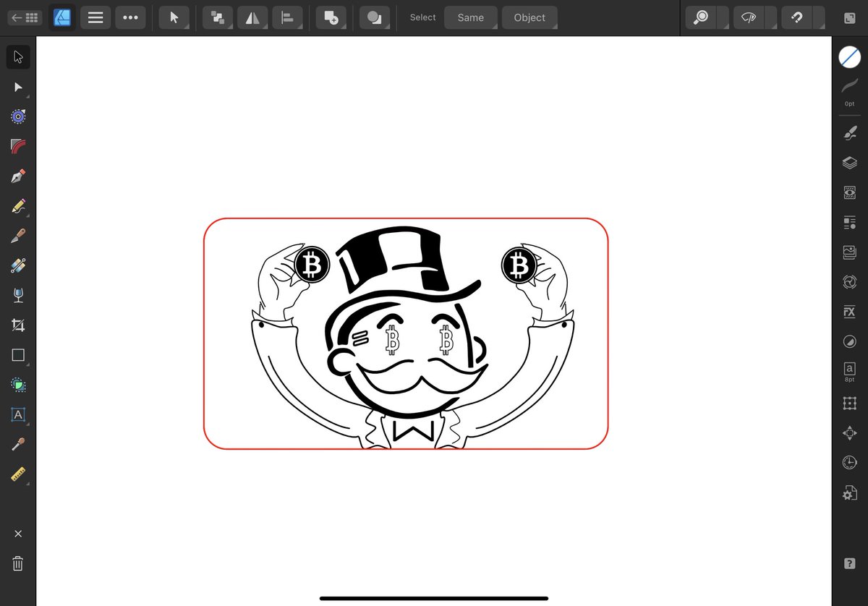Open the three-dots more options menu
Screen dimensions: 868x606
tap(131, 17)
